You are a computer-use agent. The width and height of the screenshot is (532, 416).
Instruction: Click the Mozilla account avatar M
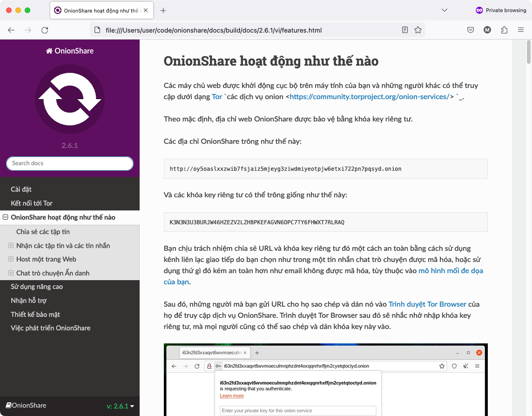click(487, 29)
